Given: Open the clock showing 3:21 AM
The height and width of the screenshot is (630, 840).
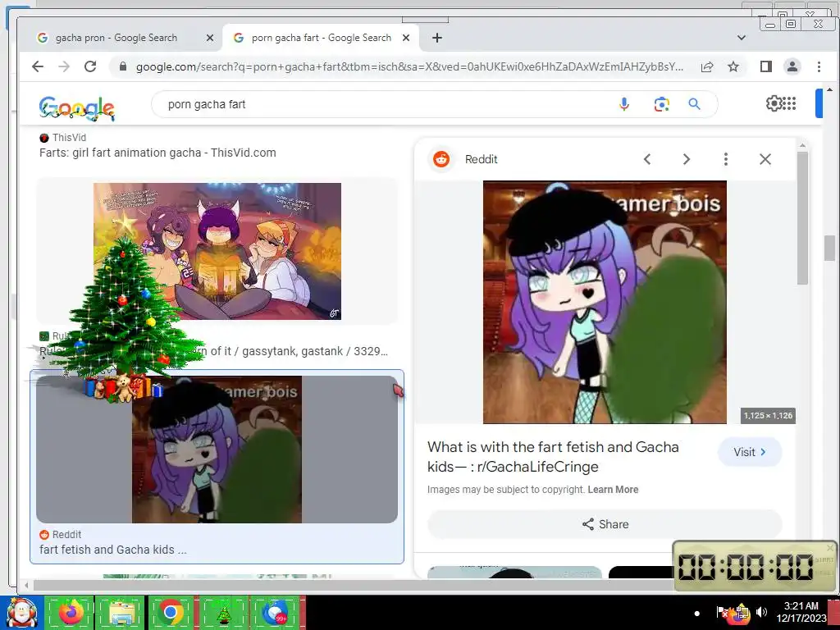Looking at the screenshot, I should [801, 612].
